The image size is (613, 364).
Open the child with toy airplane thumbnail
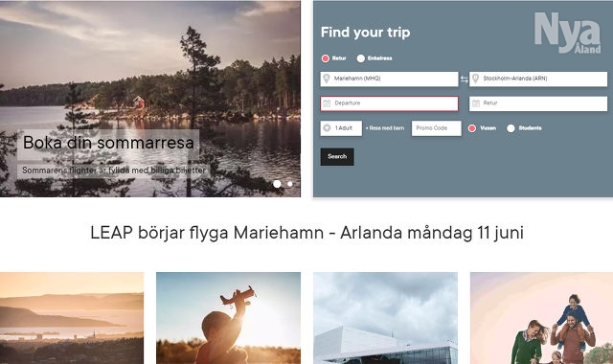pos(228,318)
